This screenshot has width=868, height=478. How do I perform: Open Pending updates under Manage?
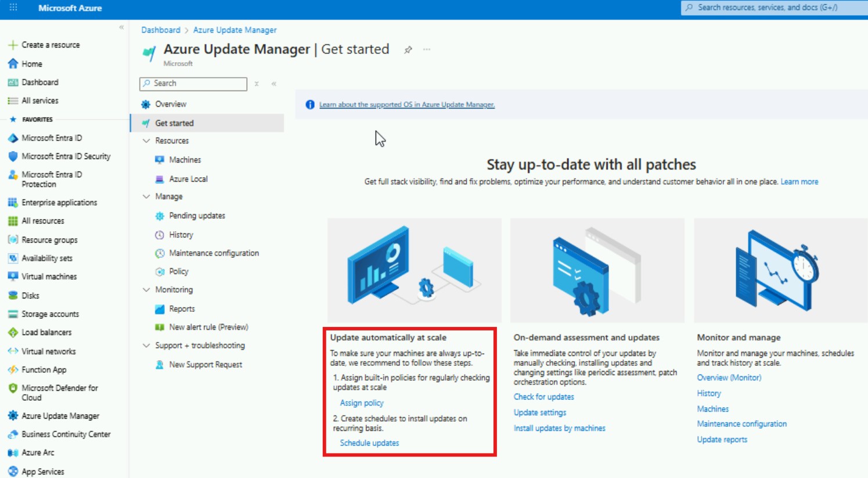197,215
